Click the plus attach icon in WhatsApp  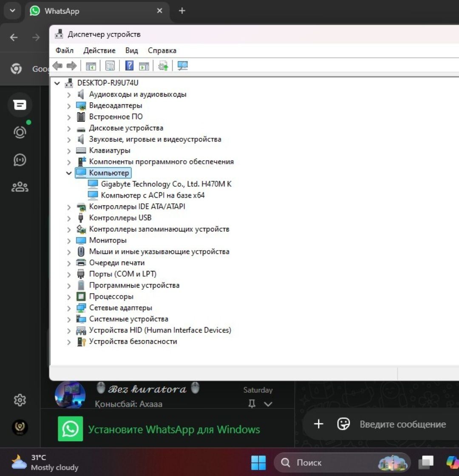[319, 424]
